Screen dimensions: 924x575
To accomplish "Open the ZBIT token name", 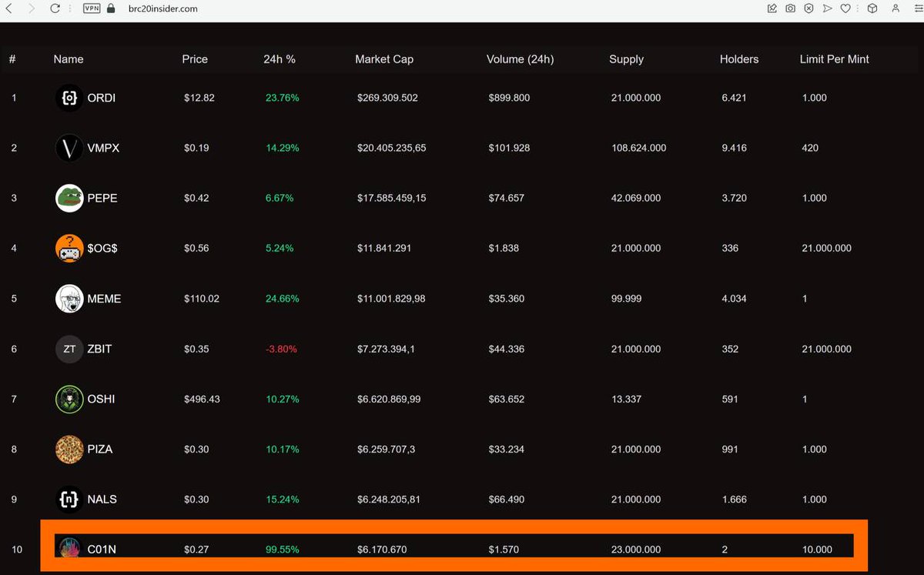I will click(99, 349).
